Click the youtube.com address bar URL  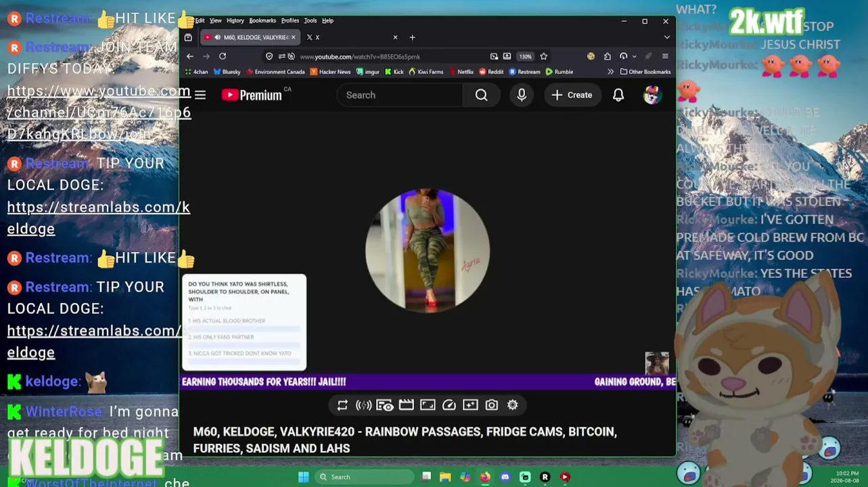click(360, 57)
